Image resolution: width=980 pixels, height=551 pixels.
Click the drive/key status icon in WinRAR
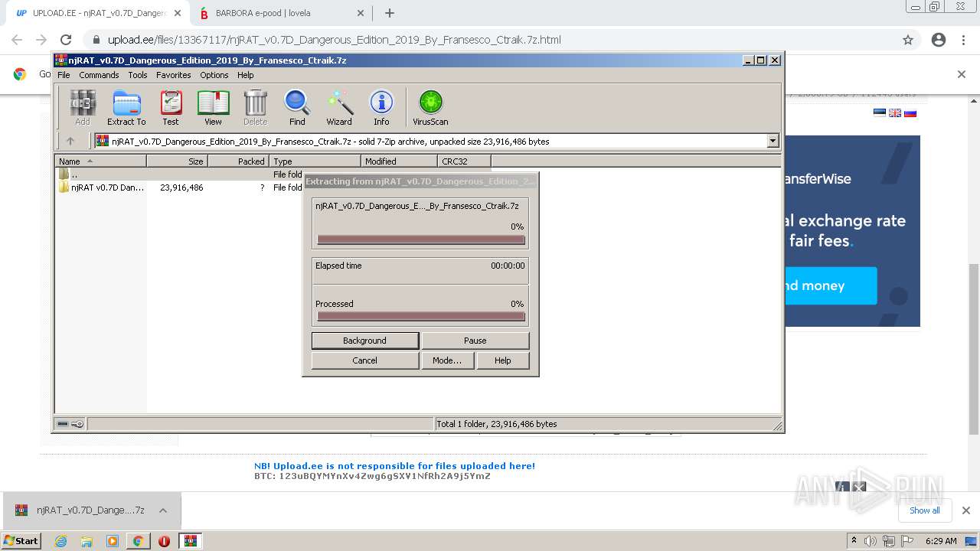pyautogui.click(x=70, y=424)
